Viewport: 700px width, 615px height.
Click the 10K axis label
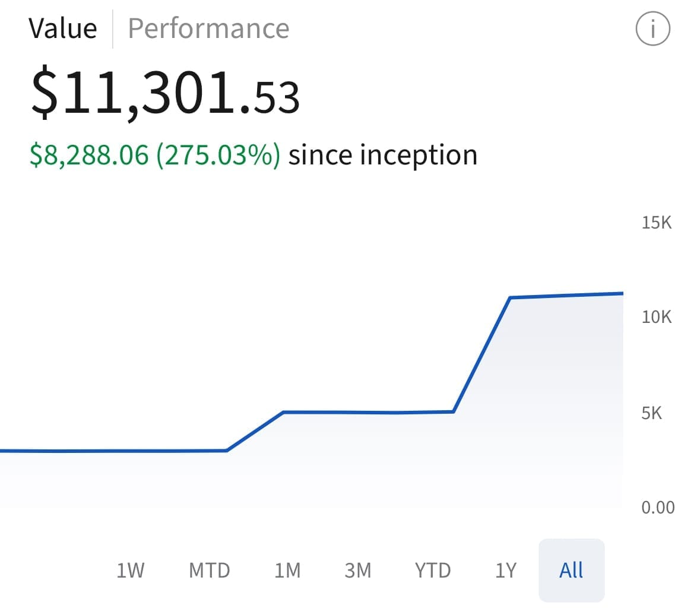pos(656,317)
